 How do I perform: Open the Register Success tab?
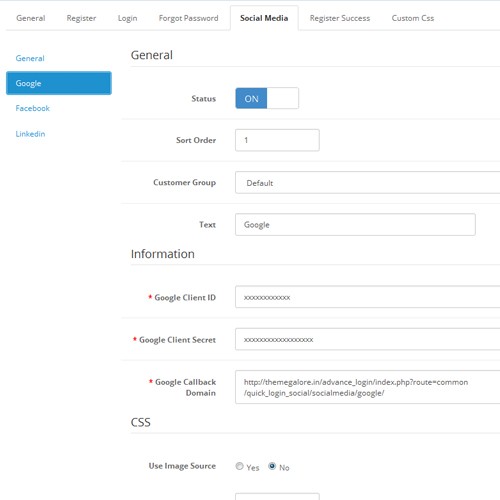tap(340, 18)
